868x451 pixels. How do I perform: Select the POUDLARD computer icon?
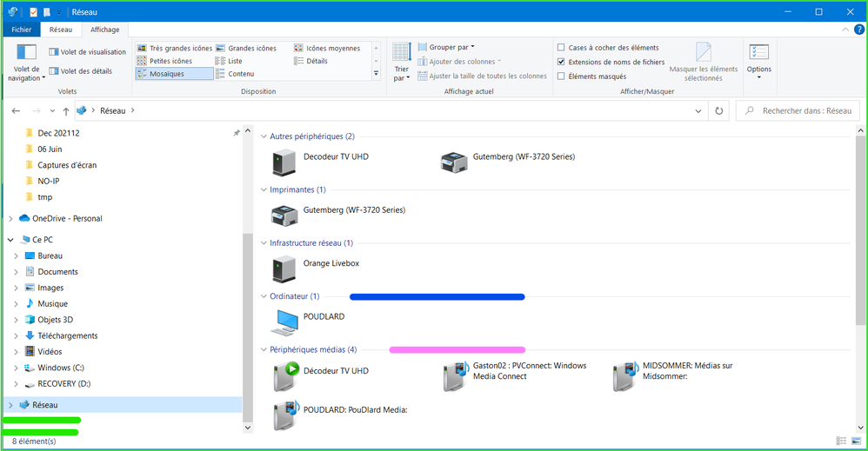[284, 322]
